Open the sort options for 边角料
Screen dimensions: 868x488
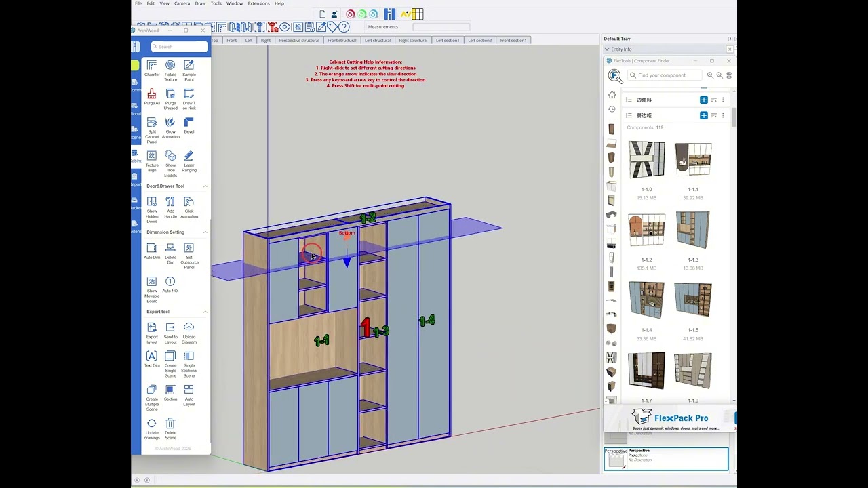point(713,100)
